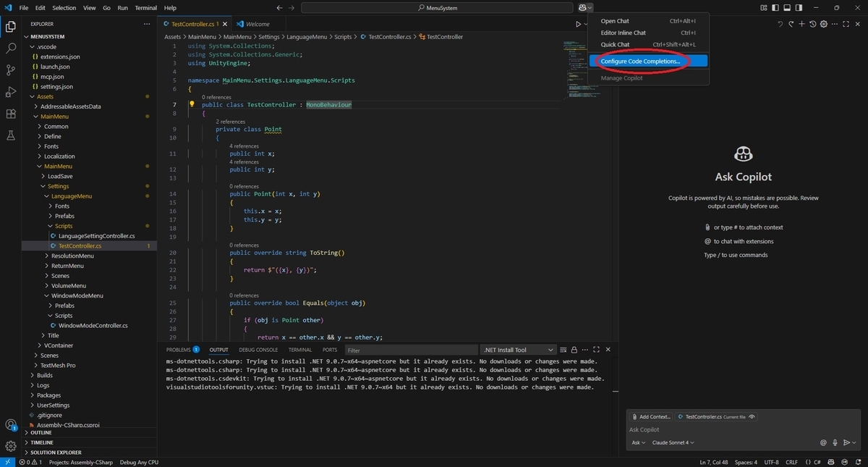Click the microphone voice chat icon
The image size is (868, 467).
click(835, 442)
